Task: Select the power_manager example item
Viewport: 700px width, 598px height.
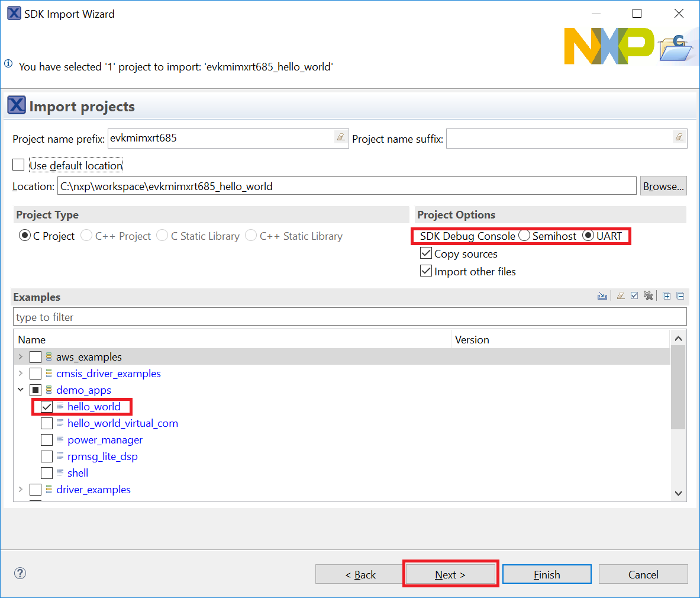Action: (105, 440)
